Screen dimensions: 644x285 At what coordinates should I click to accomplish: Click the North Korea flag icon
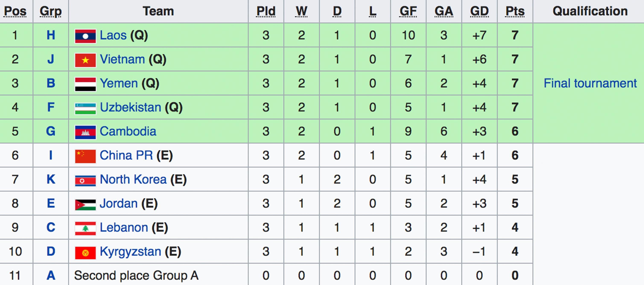[x=85, y=180]
